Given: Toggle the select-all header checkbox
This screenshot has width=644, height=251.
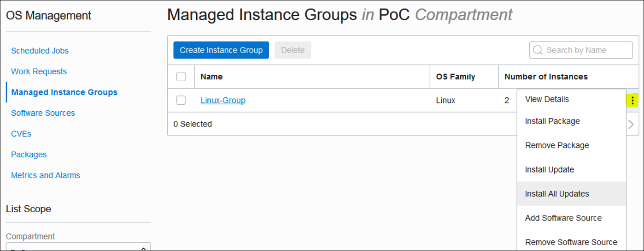Looking at the screenshot, I should click(x=181, y=77).
